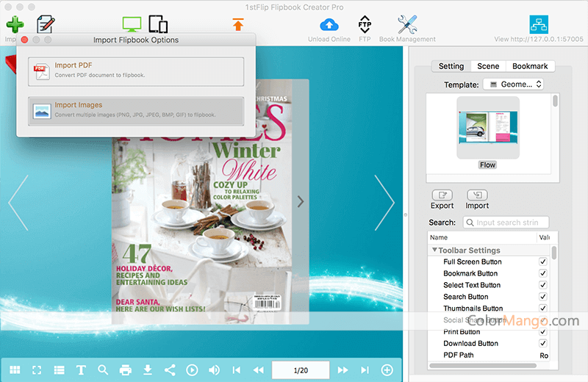588x382 pixels.
Task: Activate select text T icon
Action: tap(81, 370)
